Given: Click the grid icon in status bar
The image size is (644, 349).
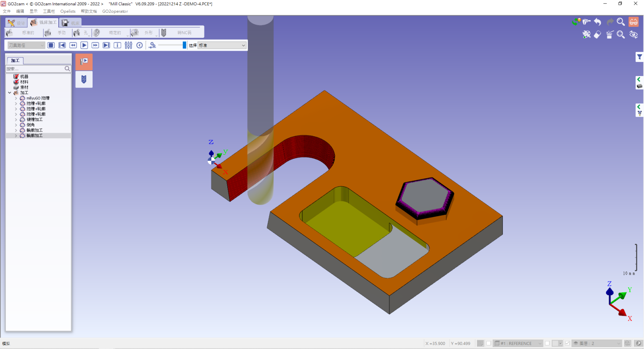Looking at the screenshot, I should pos(481,343).
